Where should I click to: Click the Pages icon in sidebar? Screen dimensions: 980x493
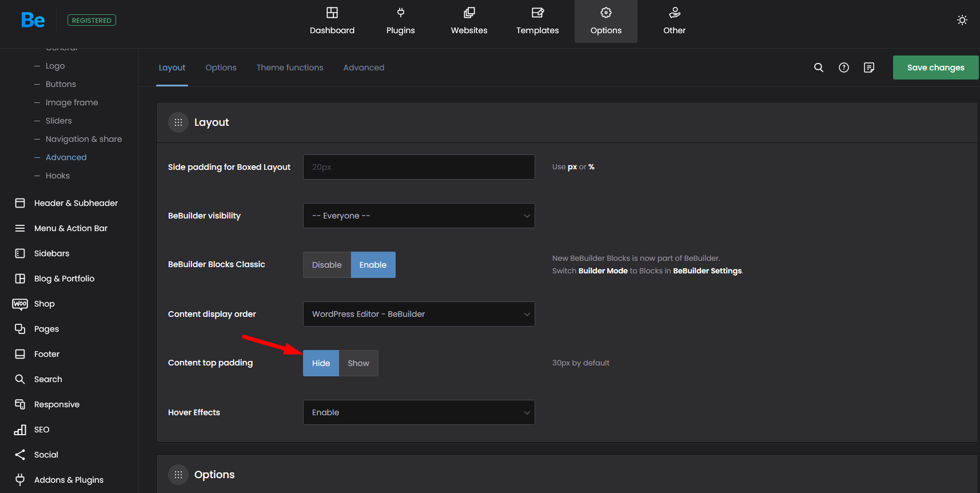pos(20,329)
